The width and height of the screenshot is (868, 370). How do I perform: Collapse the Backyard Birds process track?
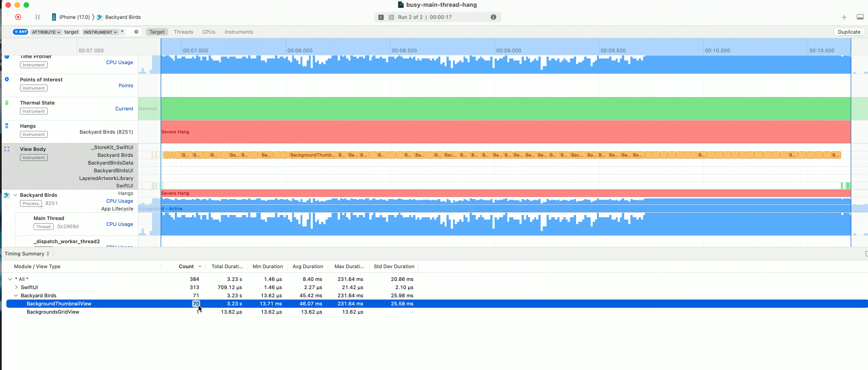tap(15, 195)
